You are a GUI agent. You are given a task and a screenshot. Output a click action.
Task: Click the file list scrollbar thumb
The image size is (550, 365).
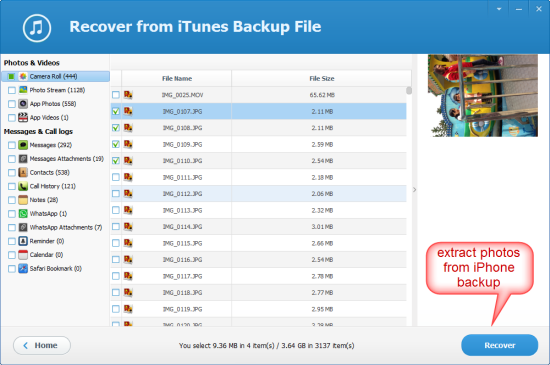(409, 90)
